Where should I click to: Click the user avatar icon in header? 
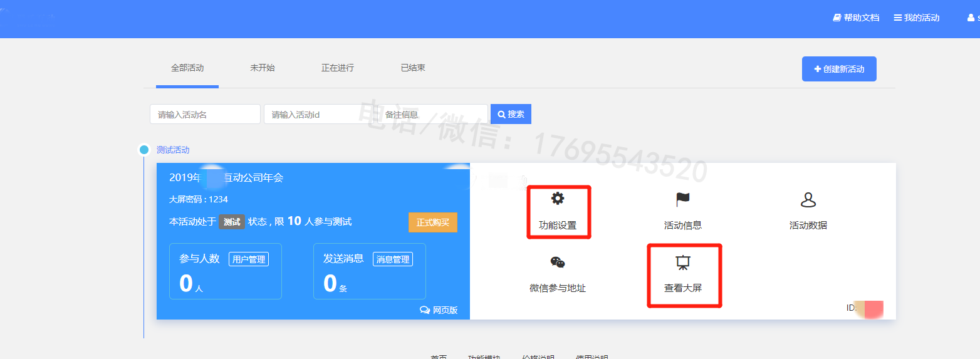(x=971, y=18)
